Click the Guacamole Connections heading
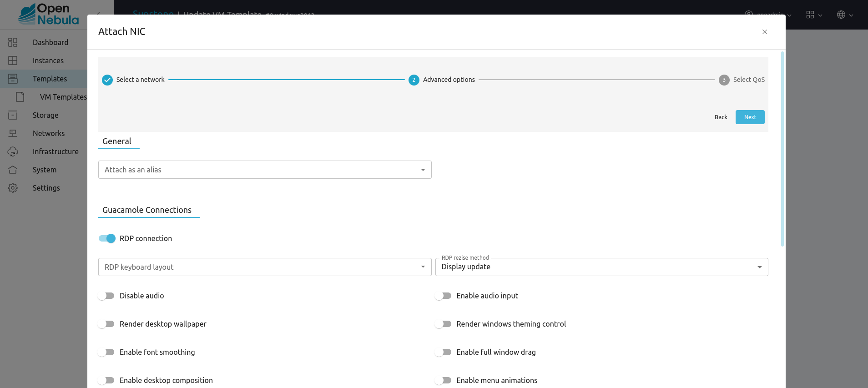Image resolution: width=868 pixels, height=388 pixels. point(147,210)
